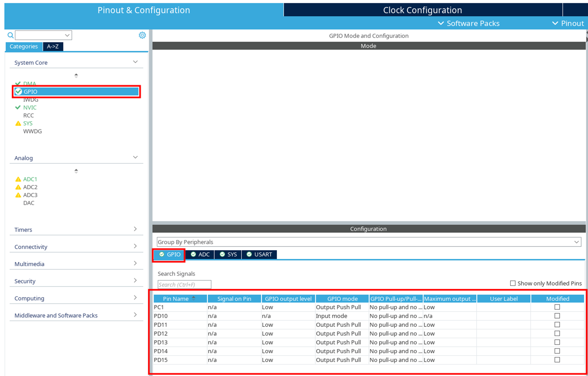Toggle the Modified checkbox for PD15
Image resolution: width=588 pixels, height=376 pixels.
coord(557,360)
